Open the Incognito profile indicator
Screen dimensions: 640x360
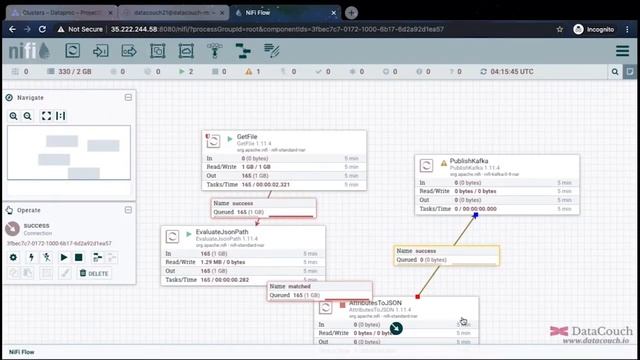coord(593,29)
